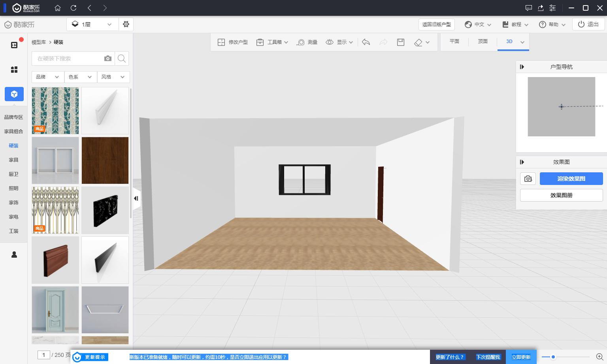Screen dimensions: 607x364
Task: Click the 渲染效果图 button
Action: pos(571,179)
